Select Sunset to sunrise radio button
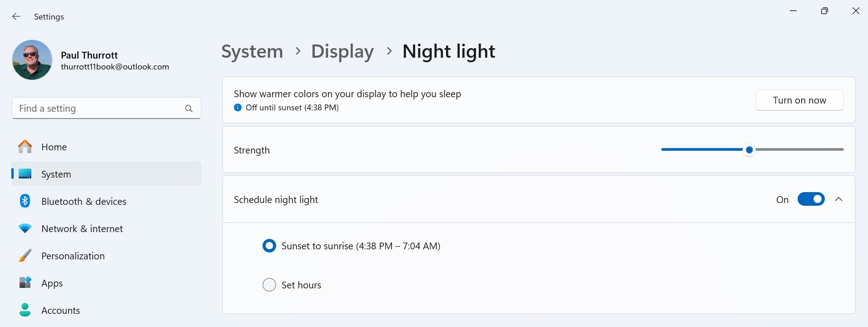 click(x=269, y=246)
